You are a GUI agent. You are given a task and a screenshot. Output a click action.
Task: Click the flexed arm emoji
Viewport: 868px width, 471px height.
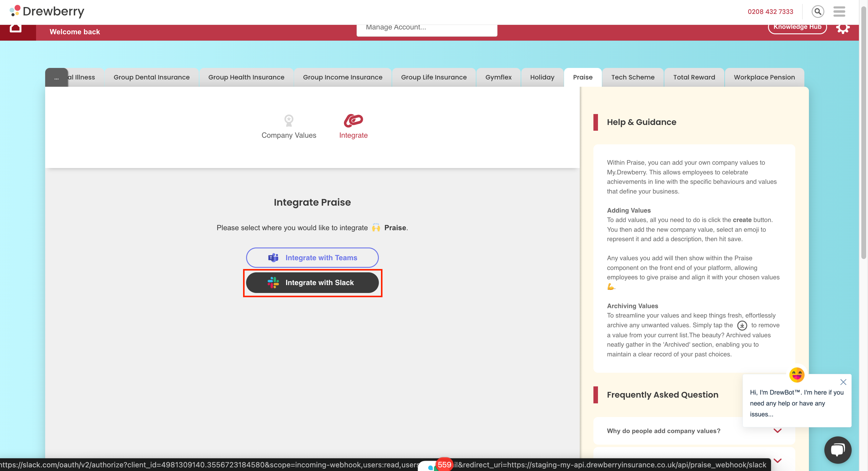click(610, 287)
